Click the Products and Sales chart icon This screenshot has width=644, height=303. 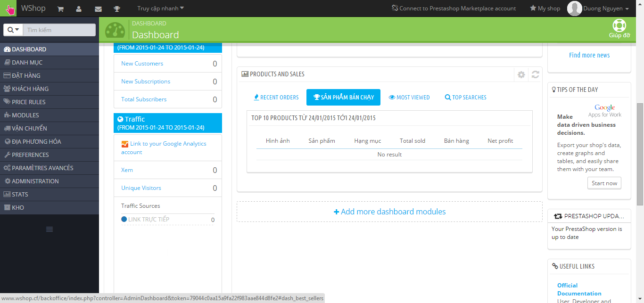[245, 74]
